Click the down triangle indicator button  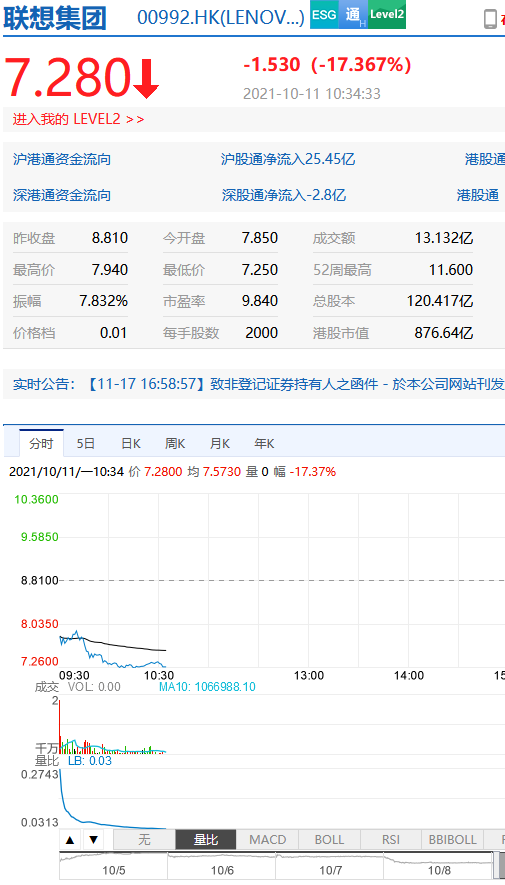coord(94,840)
